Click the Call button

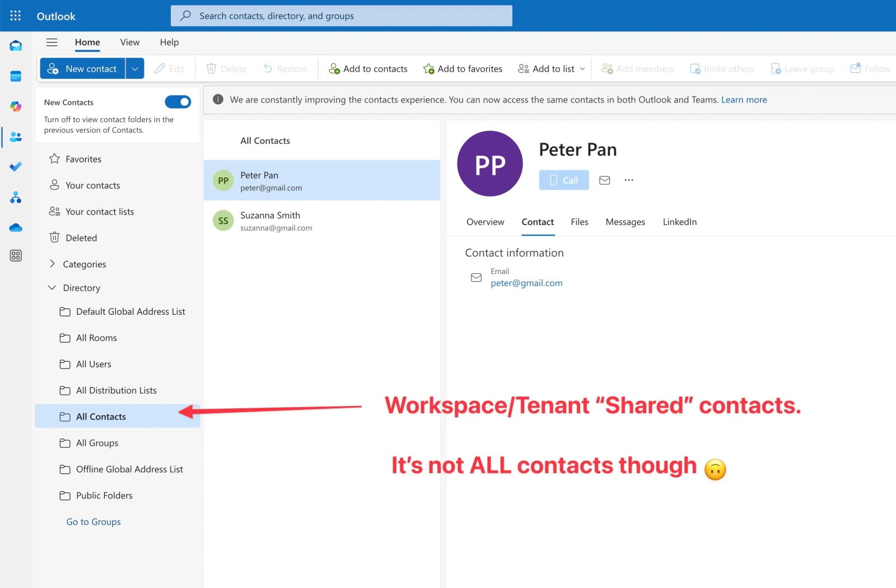[564, 180]
